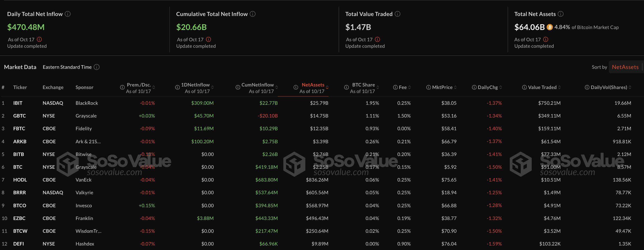Click the WisdomTr... sponsor cell
Image resolution: width=644 pixels, height=250 pixels.
coord(89,231)
